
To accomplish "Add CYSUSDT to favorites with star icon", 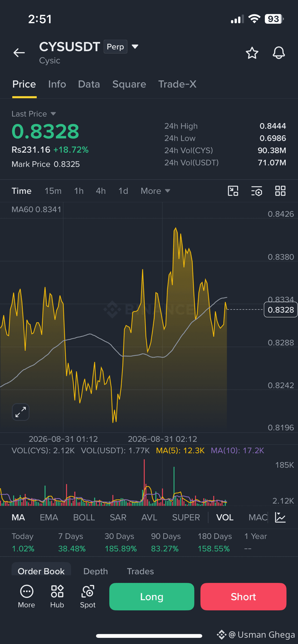I will pos(252,53).
